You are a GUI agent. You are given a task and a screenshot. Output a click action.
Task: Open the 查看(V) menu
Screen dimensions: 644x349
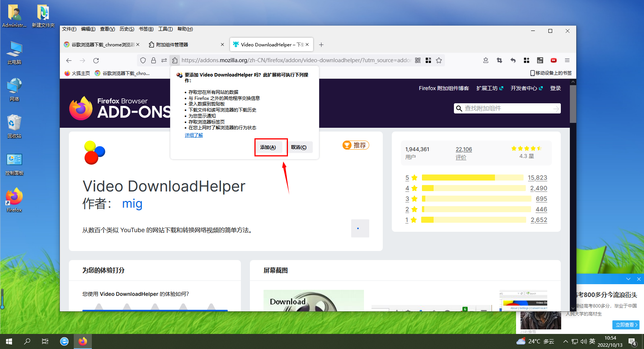tap(107, 29)
